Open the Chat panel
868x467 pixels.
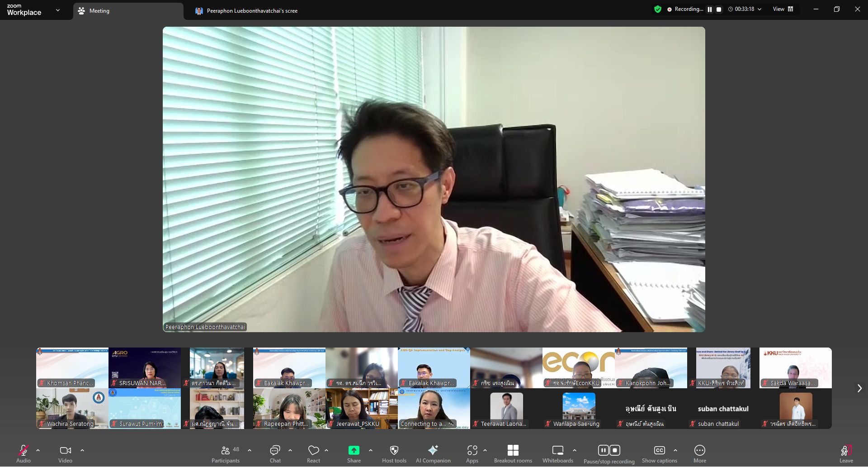[x=275, y=454]
